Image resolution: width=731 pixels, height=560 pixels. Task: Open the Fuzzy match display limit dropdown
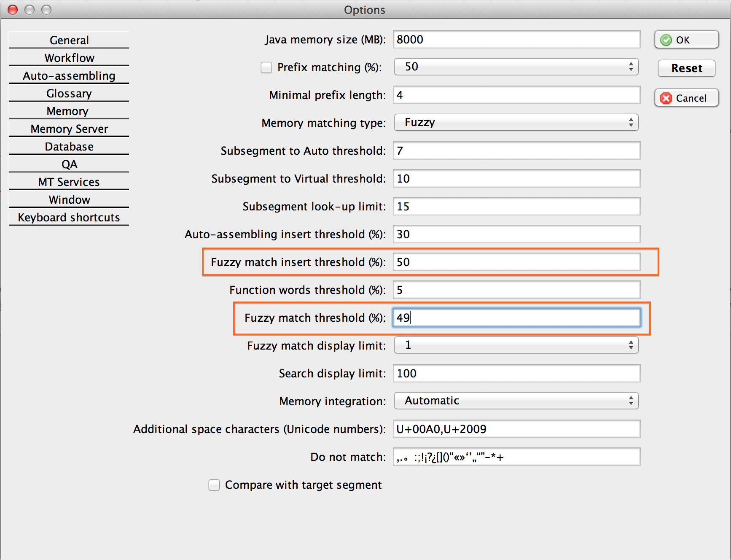pyautogui.click(x=516, y=345)
